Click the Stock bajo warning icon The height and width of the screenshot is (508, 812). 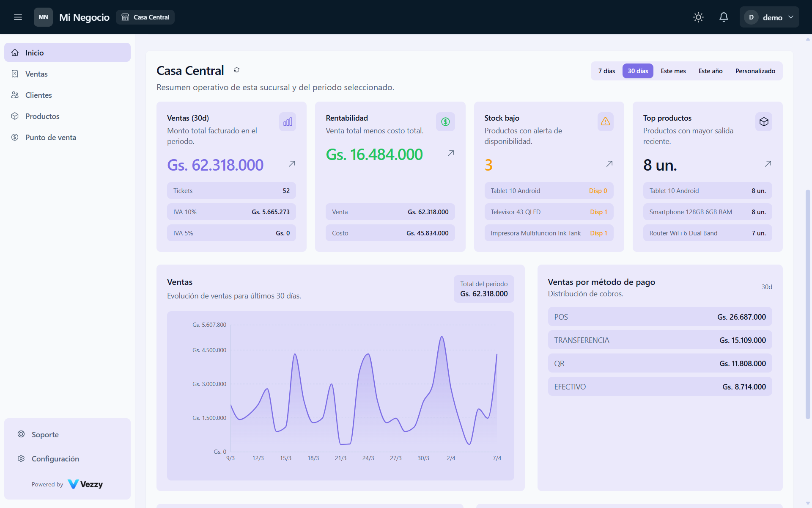tap(605, 122)
